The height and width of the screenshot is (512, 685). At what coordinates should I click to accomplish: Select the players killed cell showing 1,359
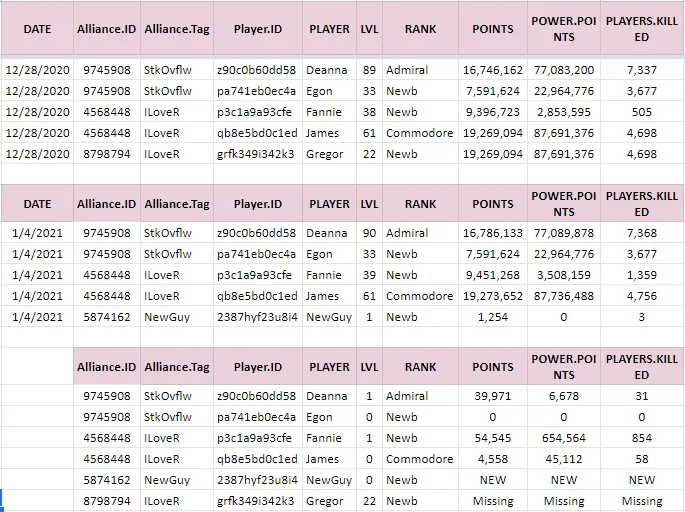tap(641, 275)
